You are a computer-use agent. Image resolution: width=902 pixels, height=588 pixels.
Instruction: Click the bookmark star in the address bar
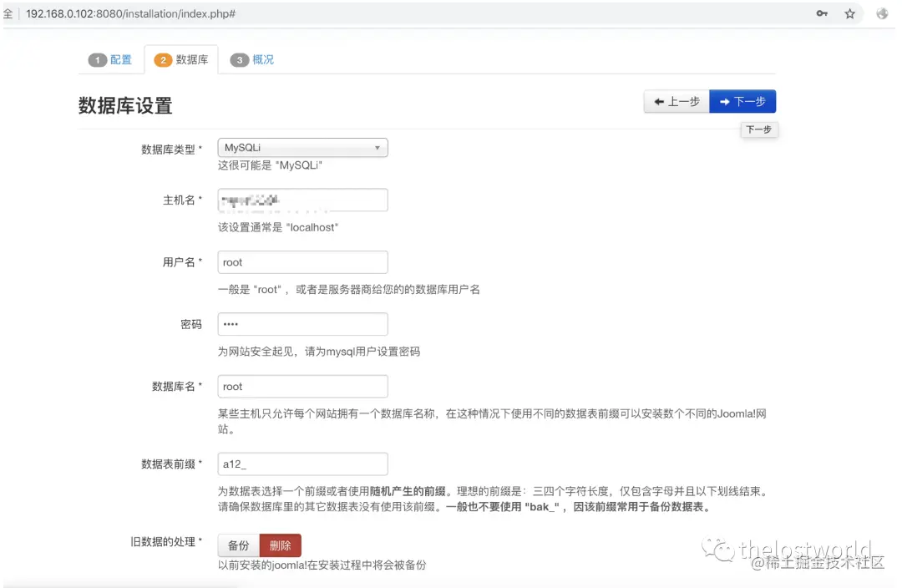pos(850,13)
